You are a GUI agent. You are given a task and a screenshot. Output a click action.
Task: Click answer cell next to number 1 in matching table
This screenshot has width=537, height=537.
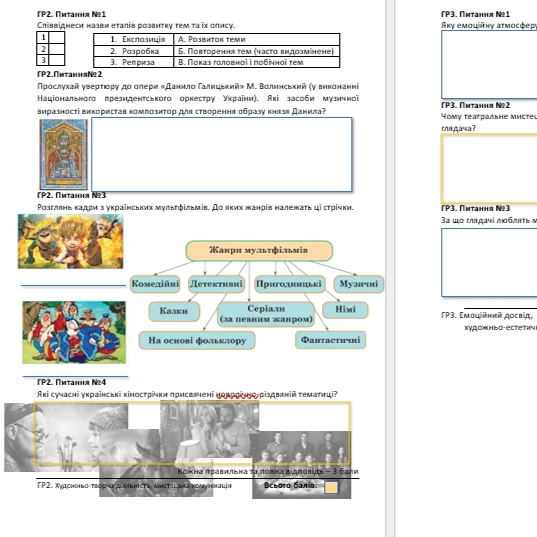click(x=57, y=37)
